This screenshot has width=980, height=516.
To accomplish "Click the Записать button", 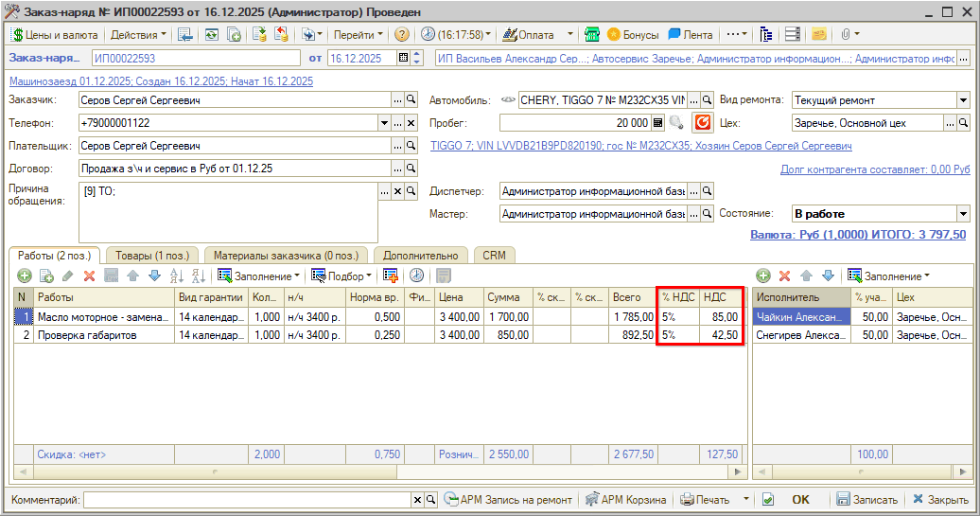I will tap(866, 500).
